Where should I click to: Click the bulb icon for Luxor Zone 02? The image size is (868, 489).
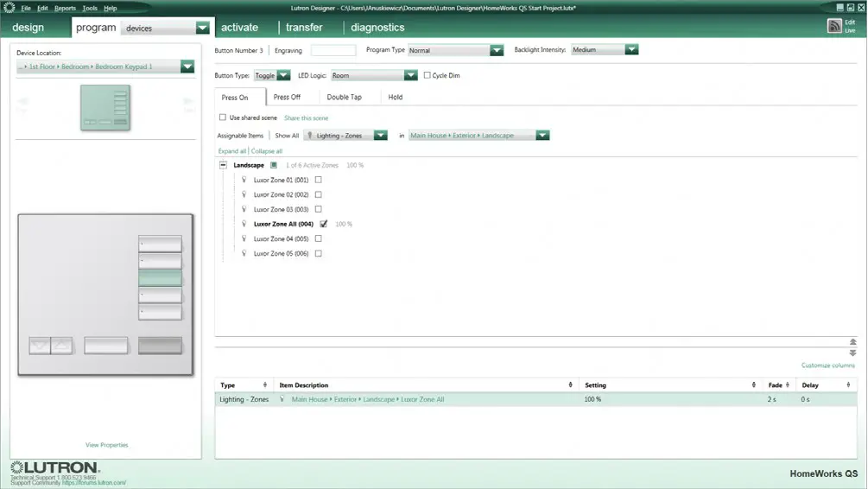click(244, 194)
